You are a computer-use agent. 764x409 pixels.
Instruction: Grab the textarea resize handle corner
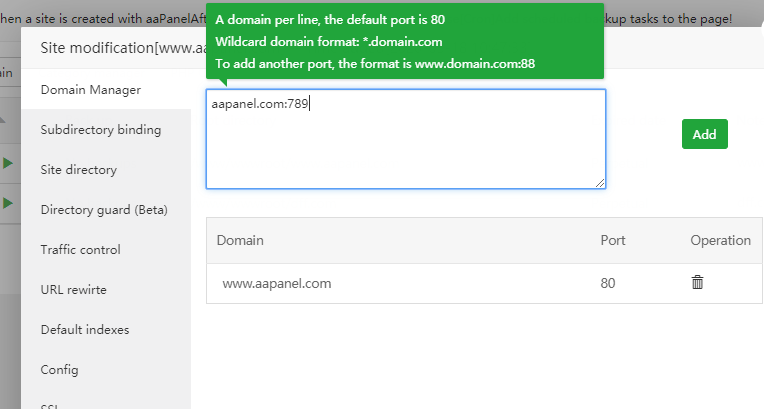coord(600,183)
